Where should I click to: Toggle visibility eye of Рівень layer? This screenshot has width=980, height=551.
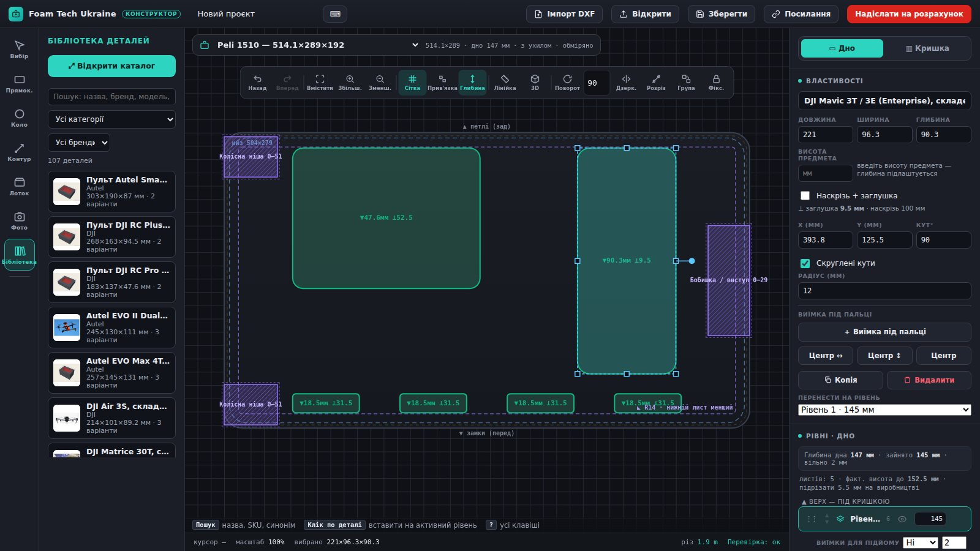point(902,519)
